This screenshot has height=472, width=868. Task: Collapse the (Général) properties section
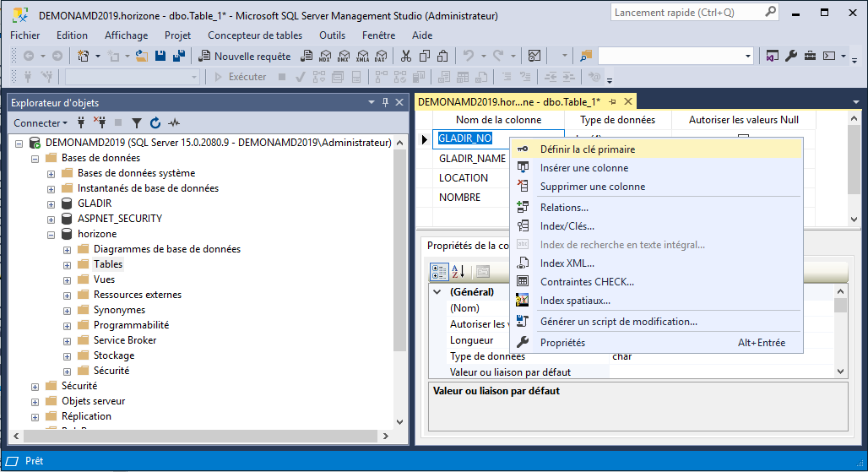pos(437,292)
